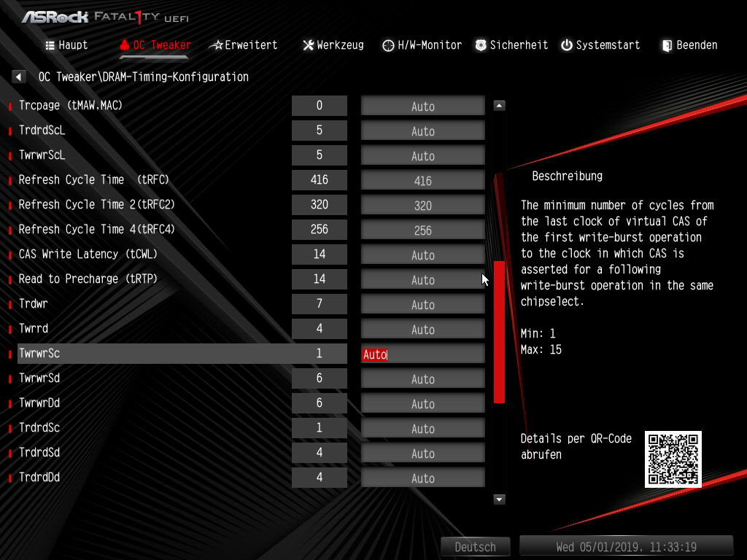Select the Twrrd Auto field
This screenshot has width=747, height=560.
[422, 329]
